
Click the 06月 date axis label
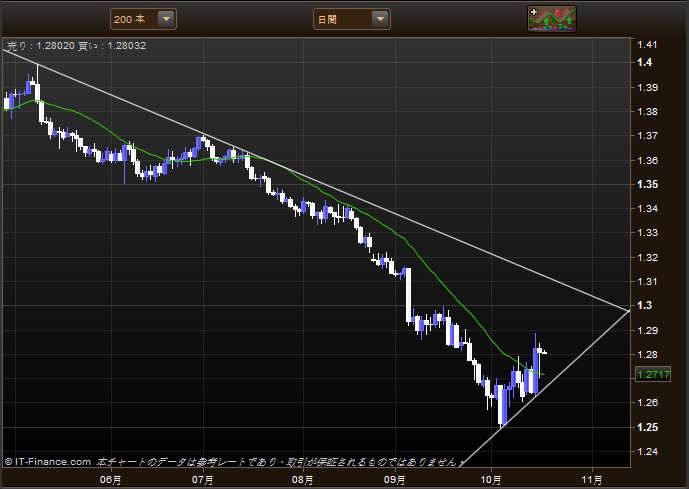click(111, 479)
